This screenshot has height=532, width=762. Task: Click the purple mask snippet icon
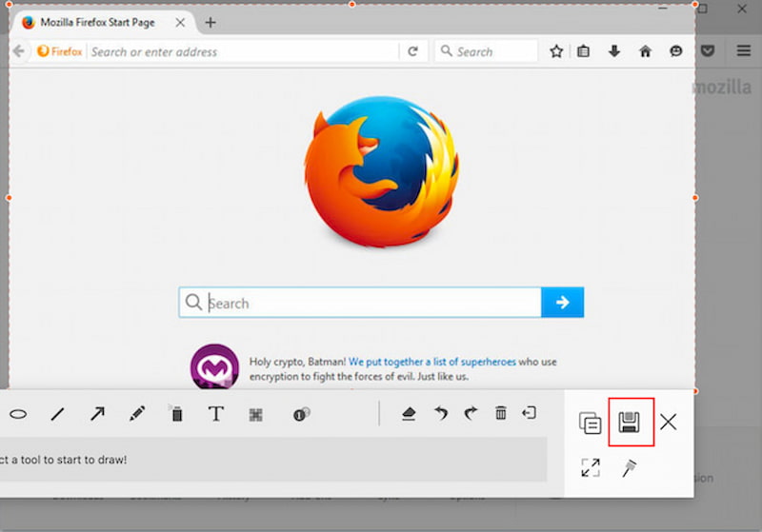214,367
